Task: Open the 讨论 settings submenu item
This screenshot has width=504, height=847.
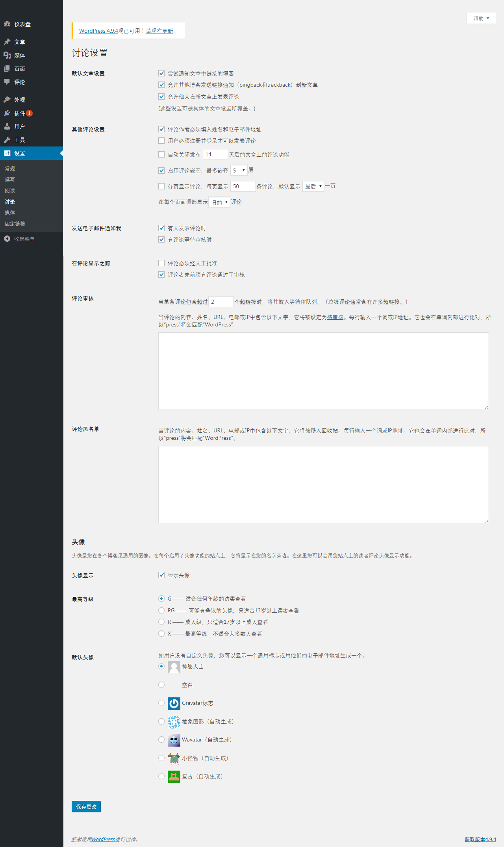Action: pyautogui.click(x=10, y=202)
